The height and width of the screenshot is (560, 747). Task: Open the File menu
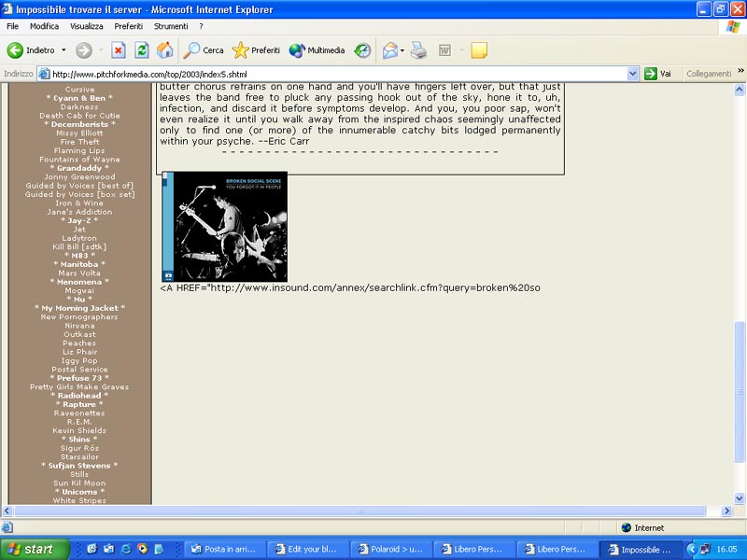[x=13, y=26]
